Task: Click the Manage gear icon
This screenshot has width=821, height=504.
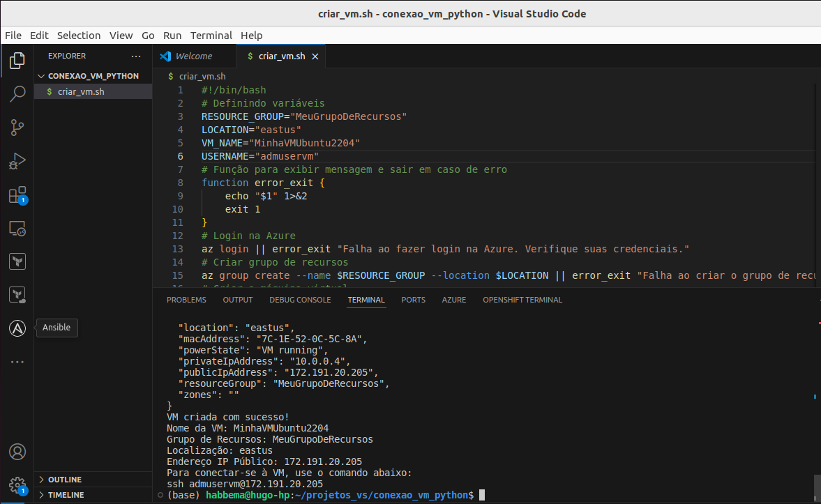Action: tap(17, 486)
